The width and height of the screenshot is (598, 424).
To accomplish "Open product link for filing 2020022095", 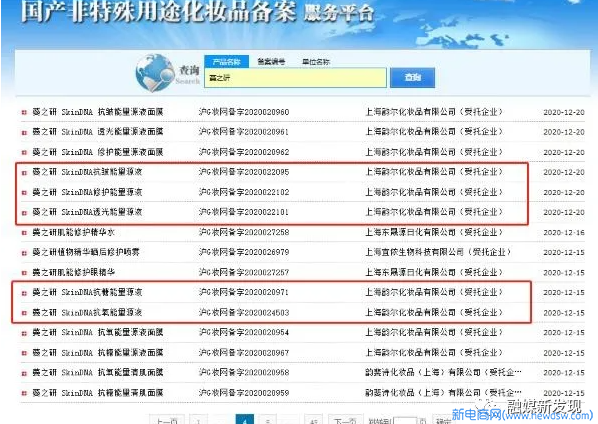I will tap(87, 172).
